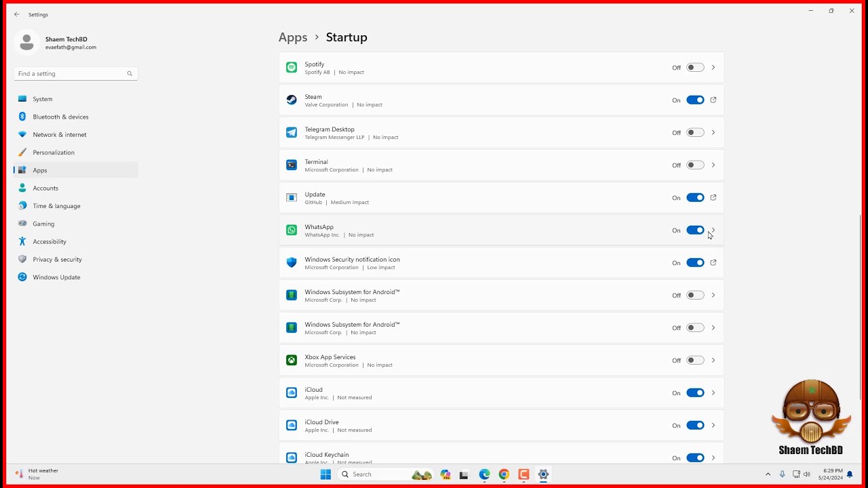Open Windows Security notification external link icon

click(713, 263)
